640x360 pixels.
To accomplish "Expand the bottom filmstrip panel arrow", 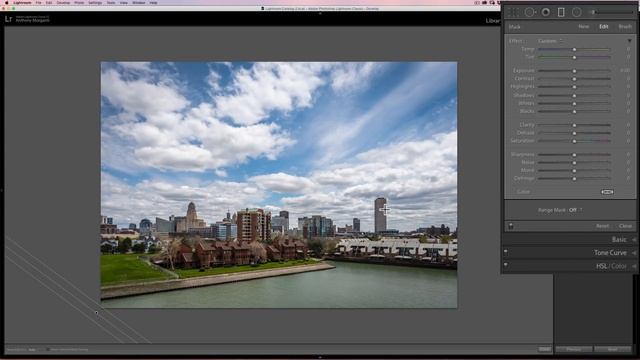I will [320, 357].
